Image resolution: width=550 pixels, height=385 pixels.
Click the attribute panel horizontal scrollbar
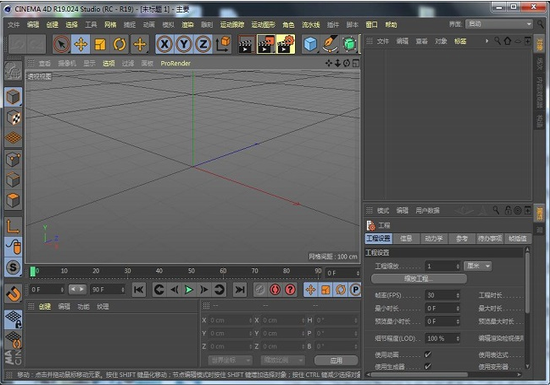pyautogui.click(x=420, y=374)
